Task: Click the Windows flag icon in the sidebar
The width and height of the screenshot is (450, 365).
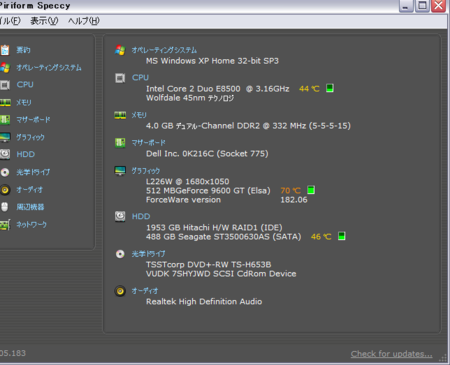Action: point(5,68)
